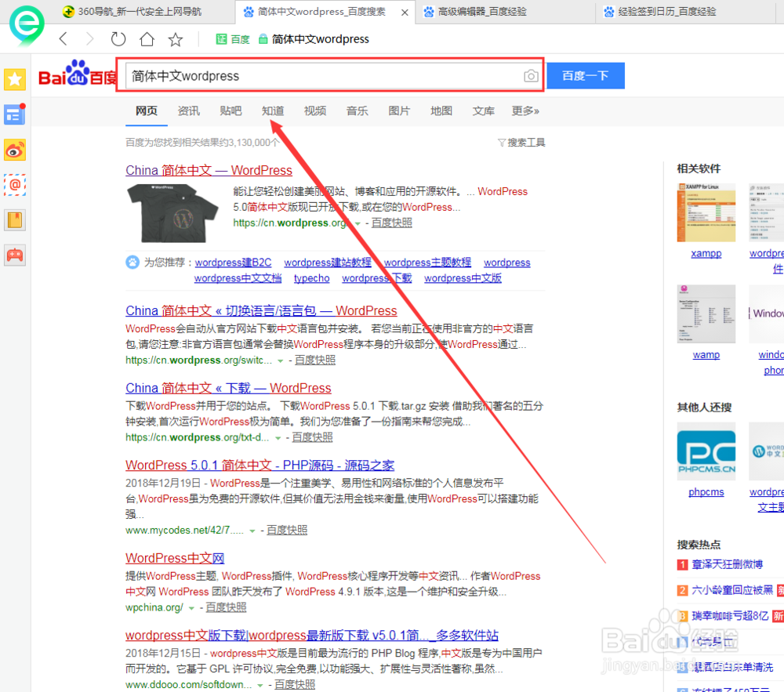Open hot search 瑞幸咖啡亏超8亿
Viewport: 784px width, 692px height.
(730, 616)
